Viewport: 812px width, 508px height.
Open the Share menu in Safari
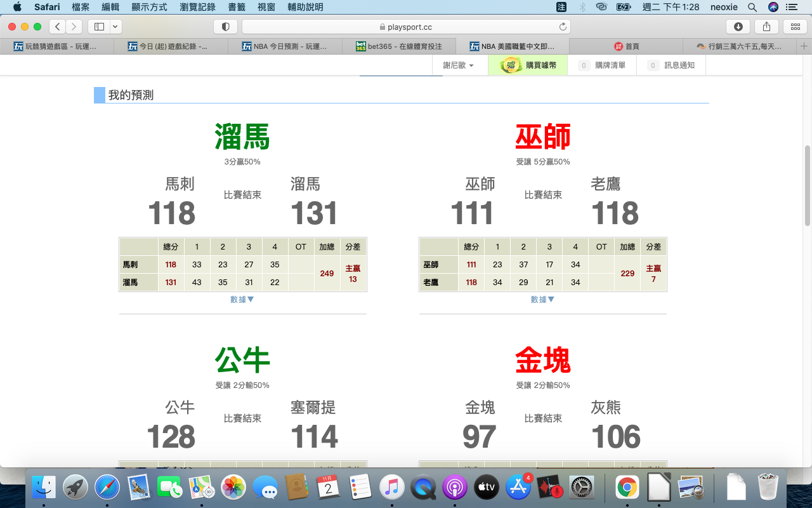(x=767, y=27)
